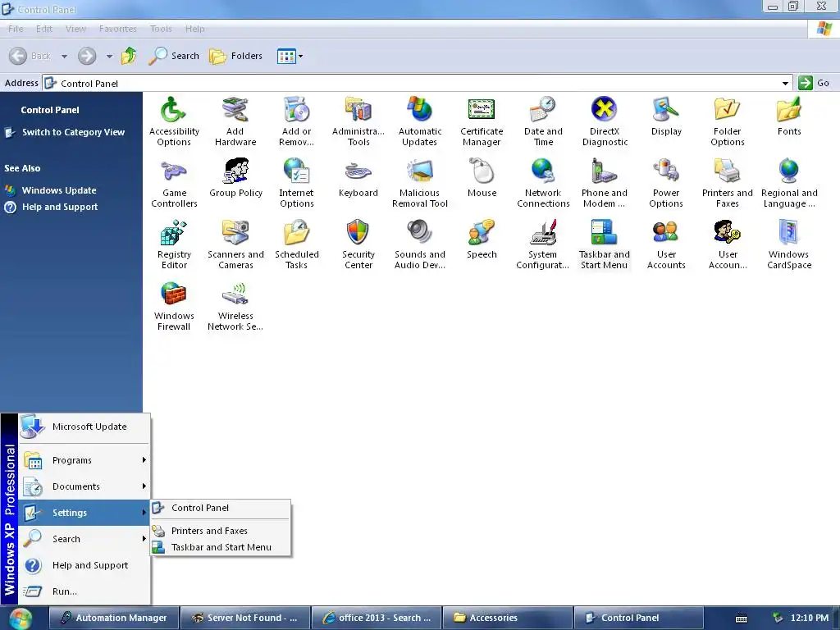Open the Security Center icon
This screenshot has width=840, height=630.
358,244
